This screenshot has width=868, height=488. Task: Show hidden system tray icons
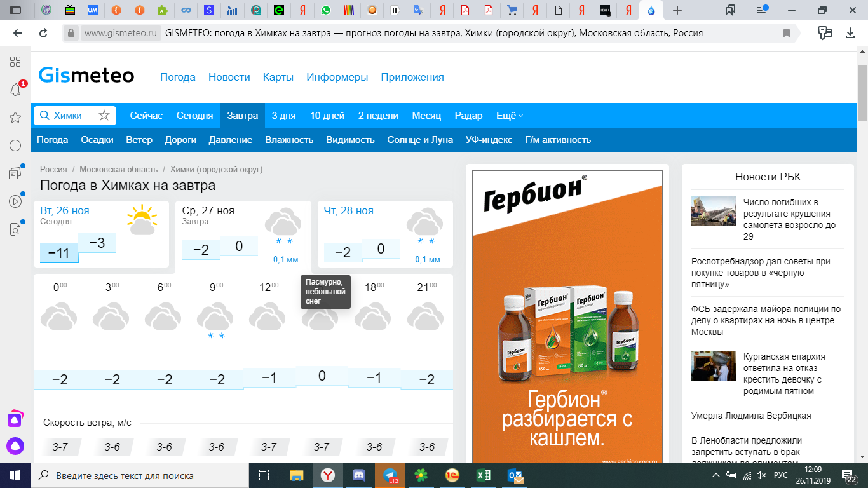(715, 475)
